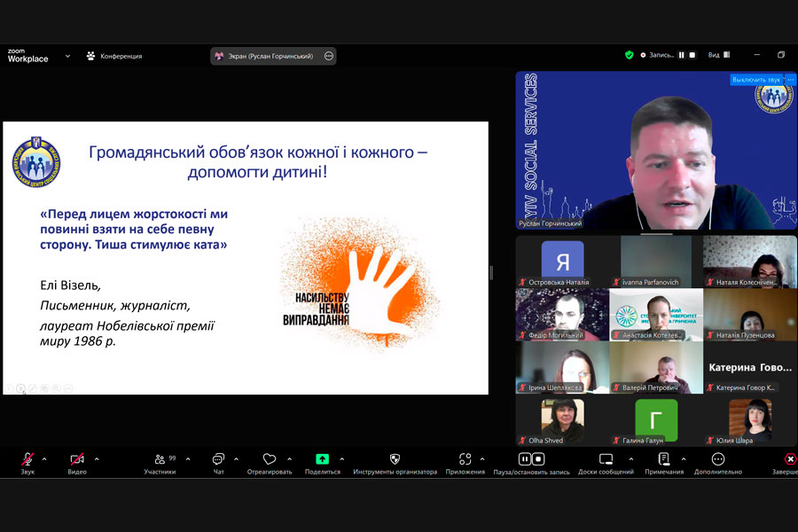Open the Участники participants panel
Image resolution: width=798 pixels, height=532 pixels.
(x=160, y=463)
